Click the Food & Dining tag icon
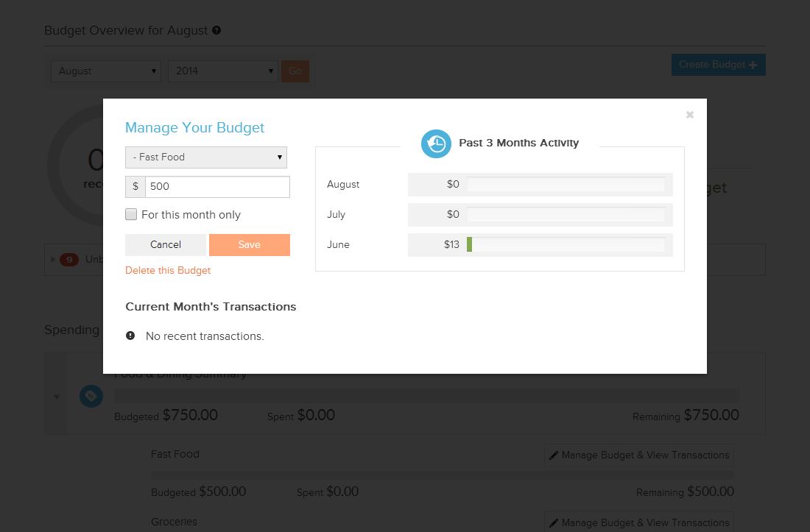810x532 pixels. 91,396
